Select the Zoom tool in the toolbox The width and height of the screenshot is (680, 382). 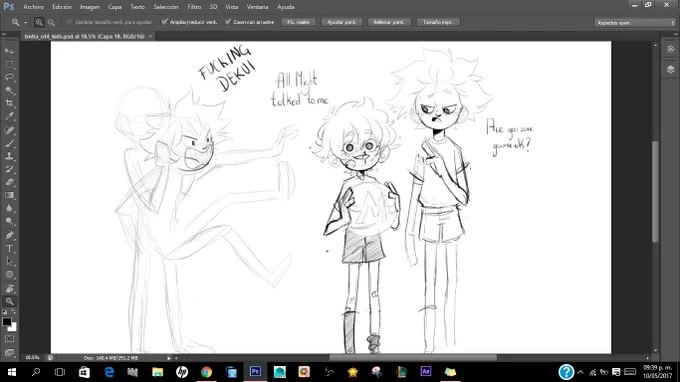(x=10, y=301)
